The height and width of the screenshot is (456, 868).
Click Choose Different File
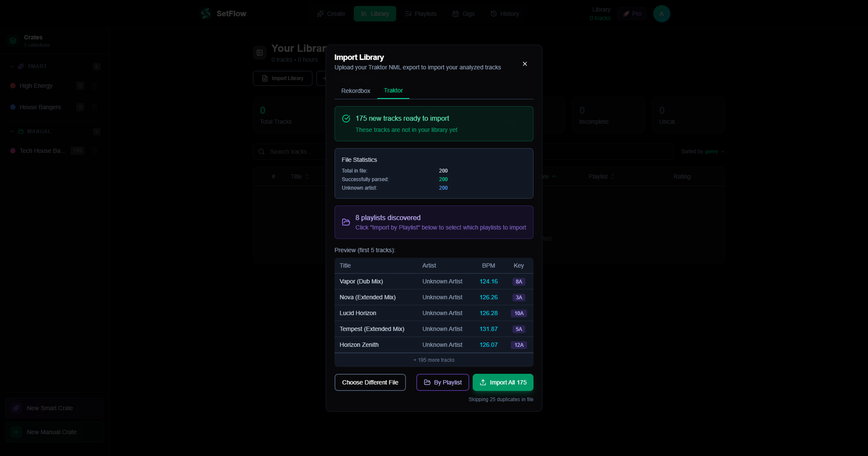[x=370, y=382]
